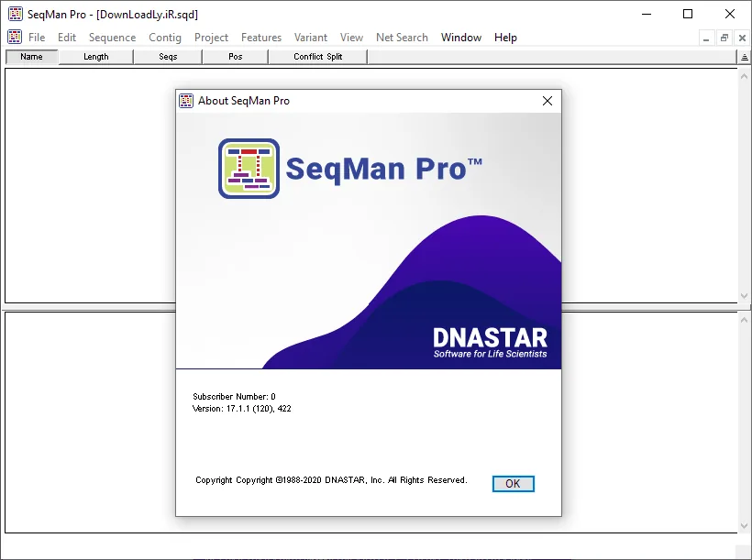Click OK in the About dialog
This screenshot has width=752, height=560.
[x=513, y=483]
